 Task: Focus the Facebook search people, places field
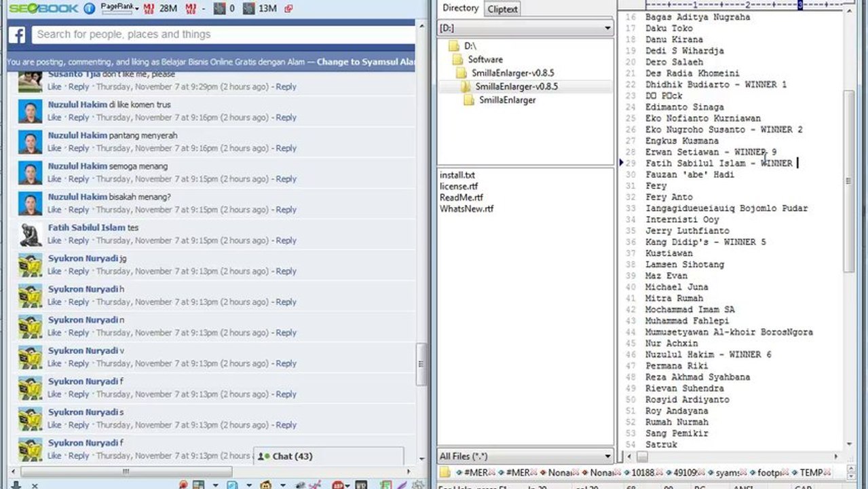[223, 35]
